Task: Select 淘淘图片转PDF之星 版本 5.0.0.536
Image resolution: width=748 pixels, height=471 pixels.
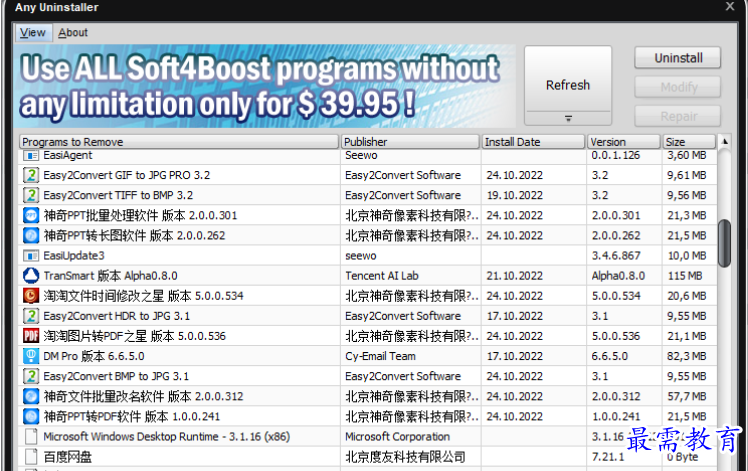Action: (135, 336)
